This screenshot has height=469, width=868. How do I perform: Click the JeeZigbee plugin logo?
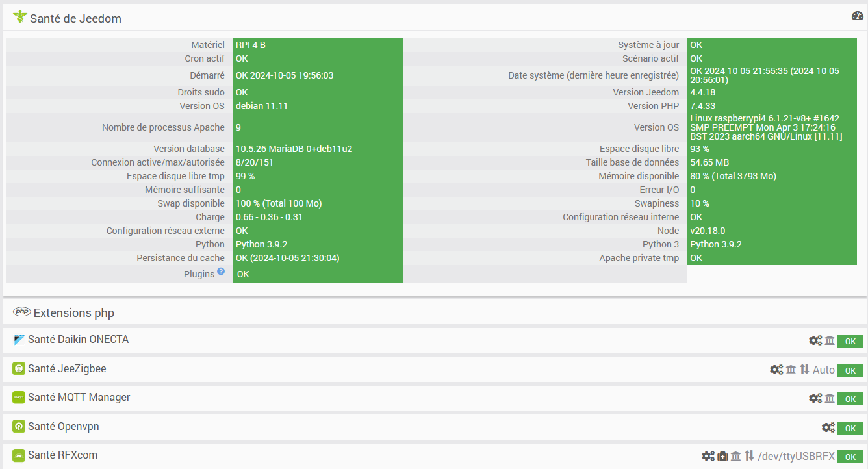pyautogui.click(x=19, y=369)
